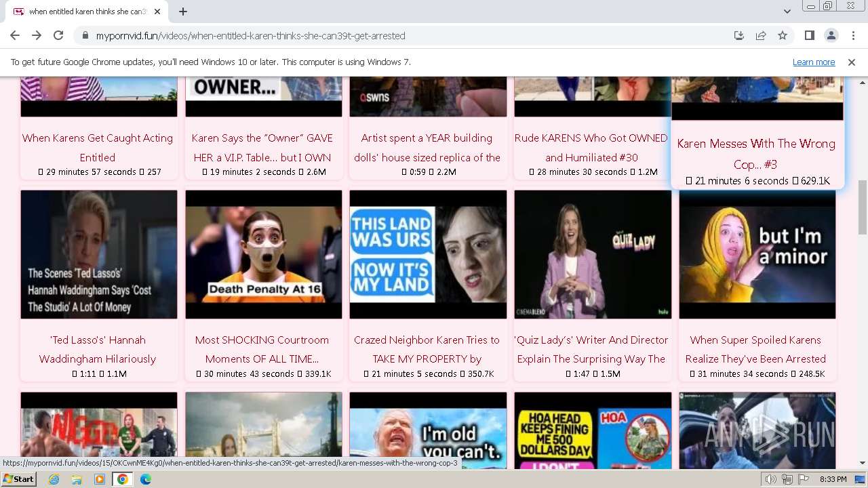Click '21 minutes 5 seconds' duration text

(x=414, y=374)
